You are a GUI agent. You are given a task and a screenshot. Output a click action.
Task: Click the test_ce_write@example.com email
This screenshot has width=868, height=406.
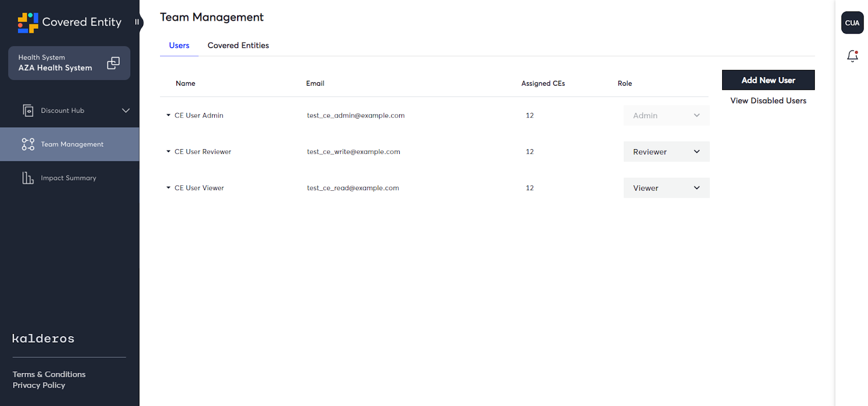click(354, 152)
